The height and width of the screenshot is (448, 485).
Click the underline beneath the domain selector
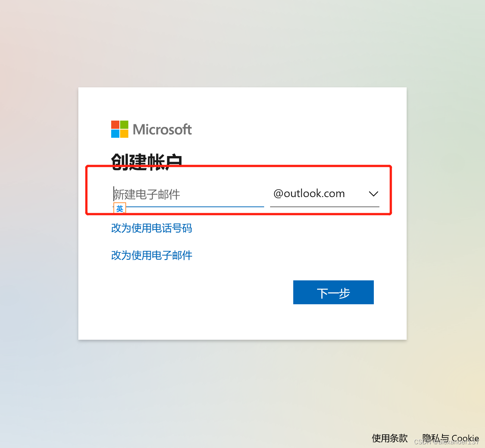(x=325, y=206)
